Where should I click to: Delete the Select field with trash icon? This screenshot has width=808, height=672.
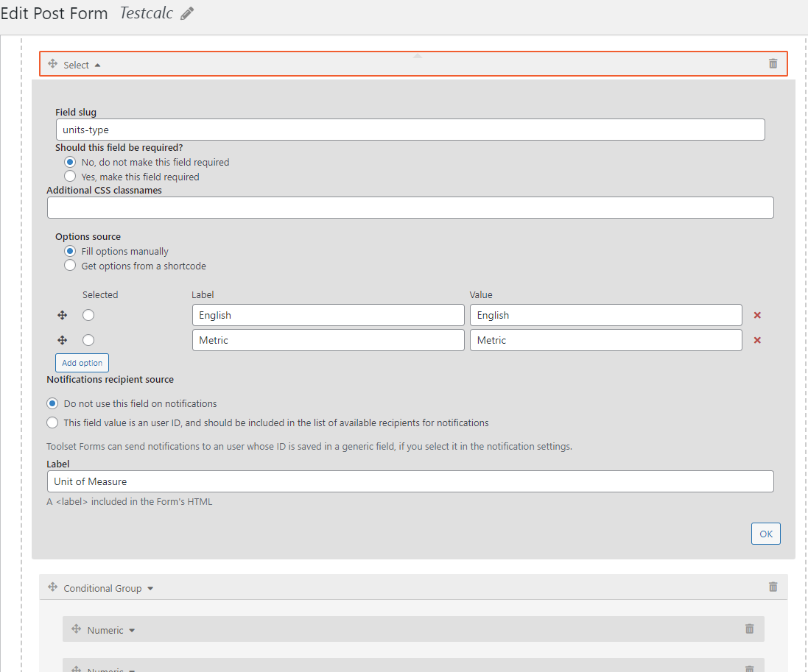tap(773, 64)
